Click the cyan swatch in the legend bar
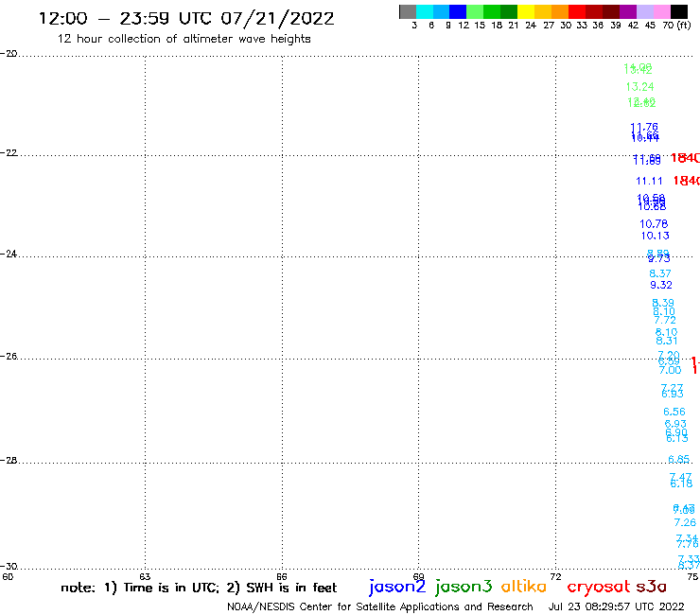The image size is (700, 615). tap(425, 11)
